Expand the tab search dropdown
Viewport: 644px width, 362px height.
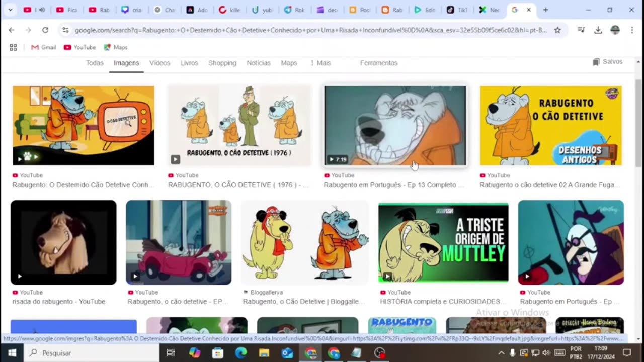[10, 10]
